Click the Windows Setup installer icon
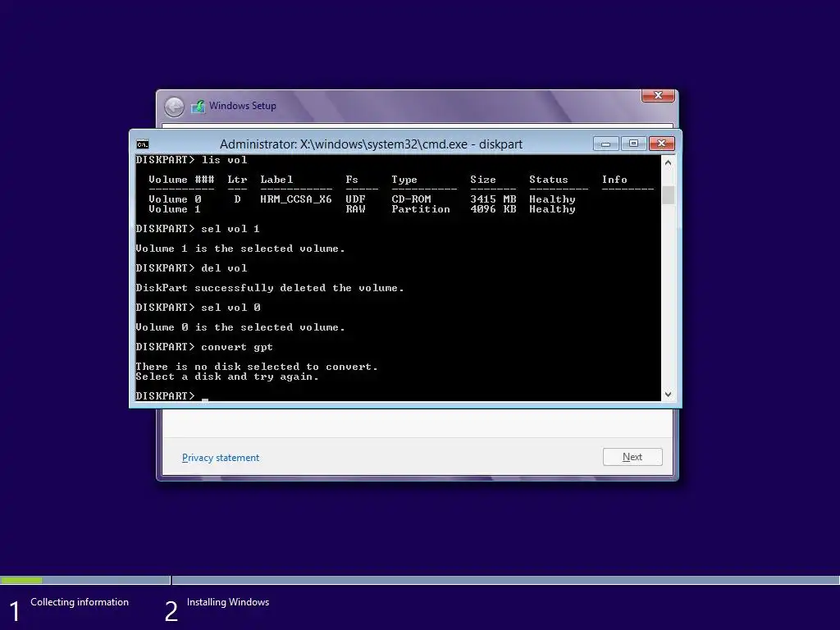Viewport: 840px width, 630px height. coord(199,106)
